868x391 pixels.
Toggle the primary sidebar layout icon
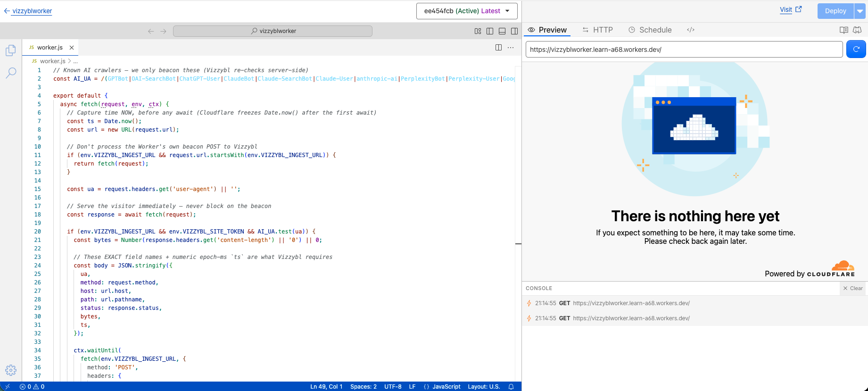(490, 31)
